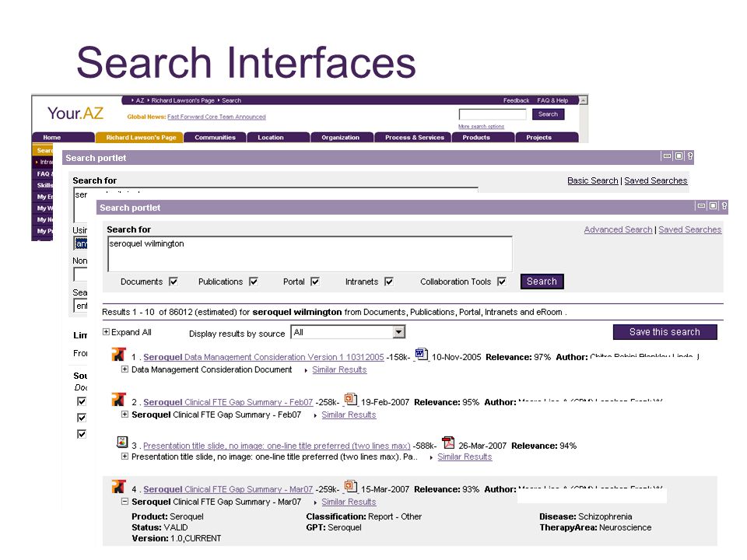Open the Communities tab

[215, 137]
